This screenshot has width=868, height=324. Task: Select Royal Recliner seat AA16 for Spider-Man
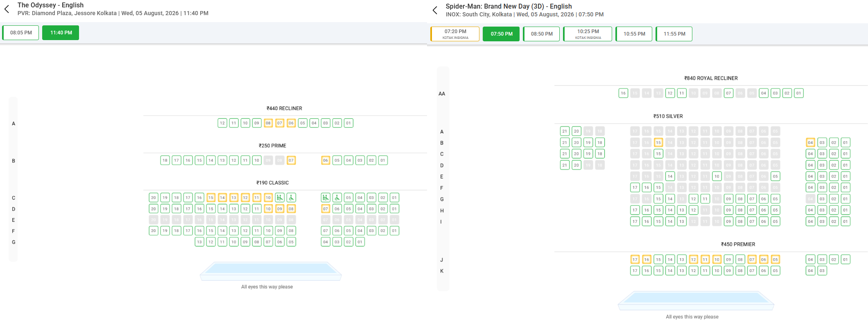point(623,93)
